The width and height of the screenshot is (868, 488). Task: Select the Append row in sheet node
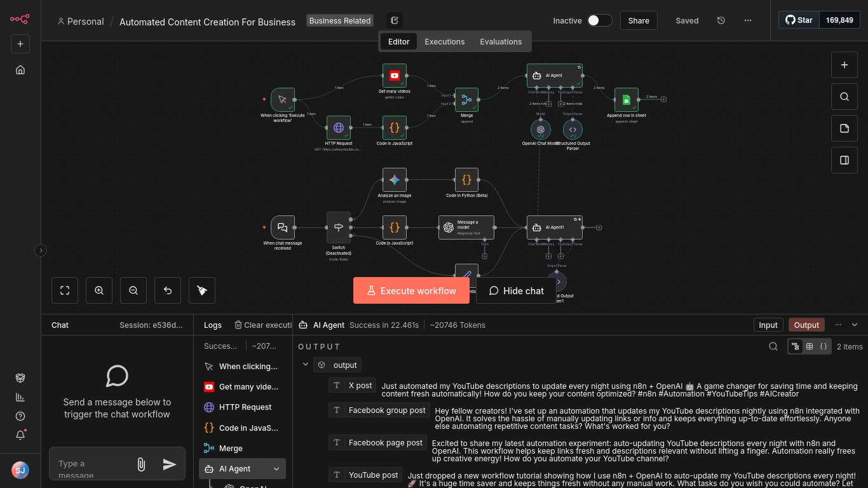(627, 100)
